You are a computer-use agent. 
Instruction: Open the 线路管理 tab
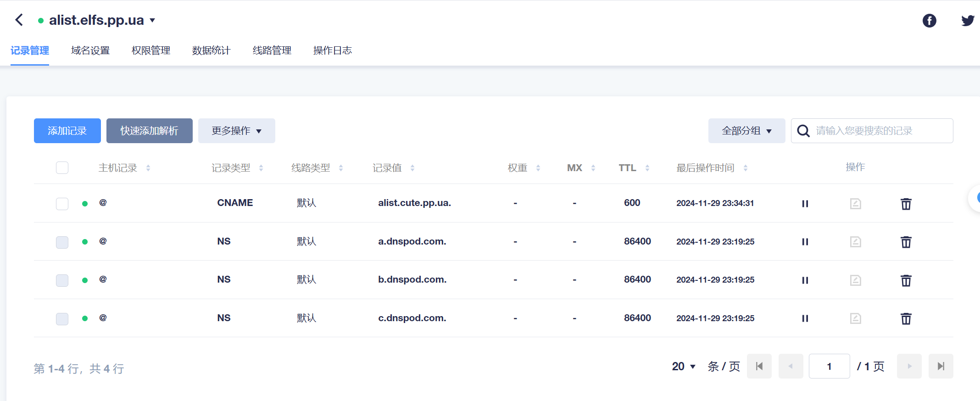[x=272, y=50]
